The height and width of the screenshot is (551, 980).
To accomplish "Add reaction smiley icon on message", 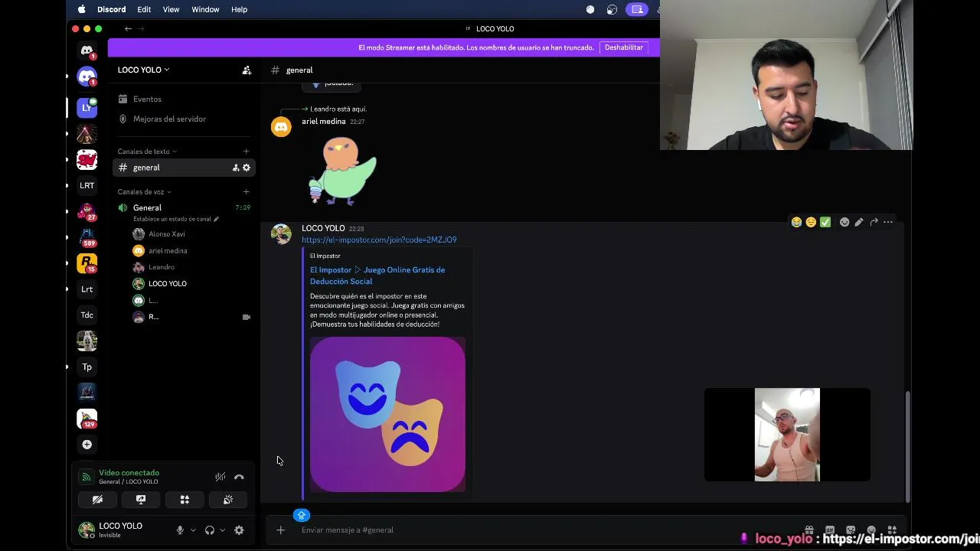I will pos(844,222).
